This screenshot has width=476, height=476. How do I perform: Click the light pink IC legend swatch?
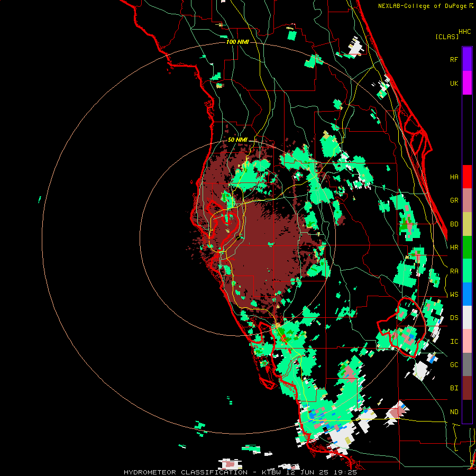click(467, 341)
